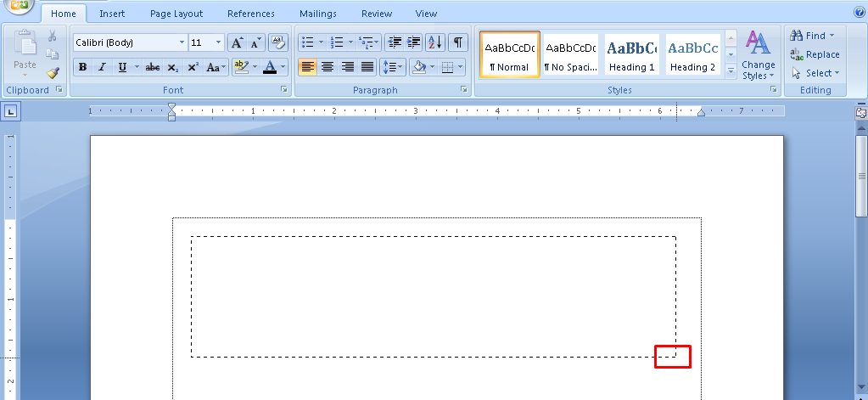Clear formatting with the eraser icon
868x400 pixels.
coord(278,42)
